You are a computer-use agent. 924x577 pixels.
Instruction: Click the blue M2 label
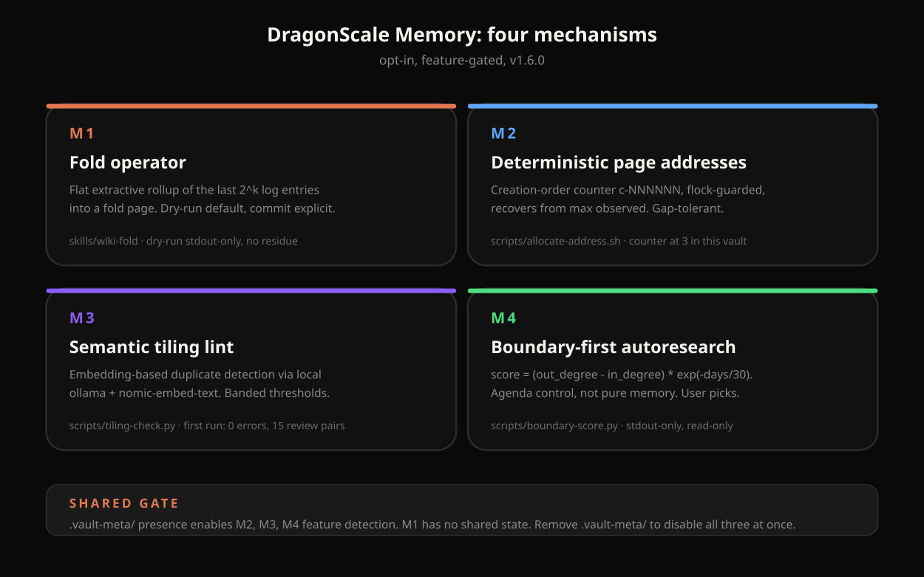tap(504, 134)
